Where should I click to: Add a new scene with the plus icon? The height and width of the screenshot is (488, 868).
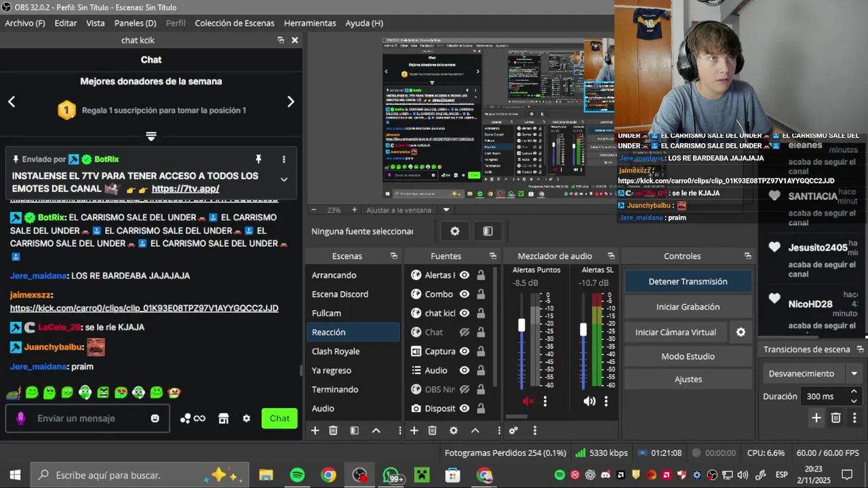click(315, 430)
